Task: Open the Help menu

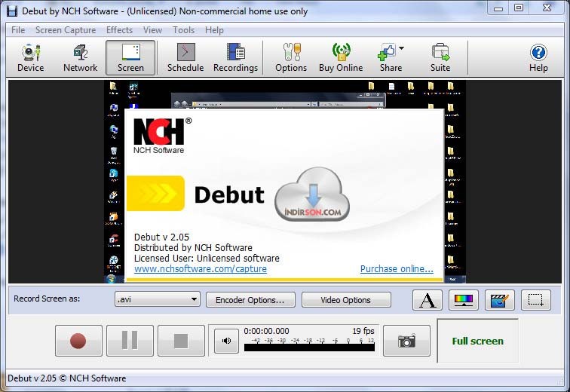Action: (x=214, y=30)
